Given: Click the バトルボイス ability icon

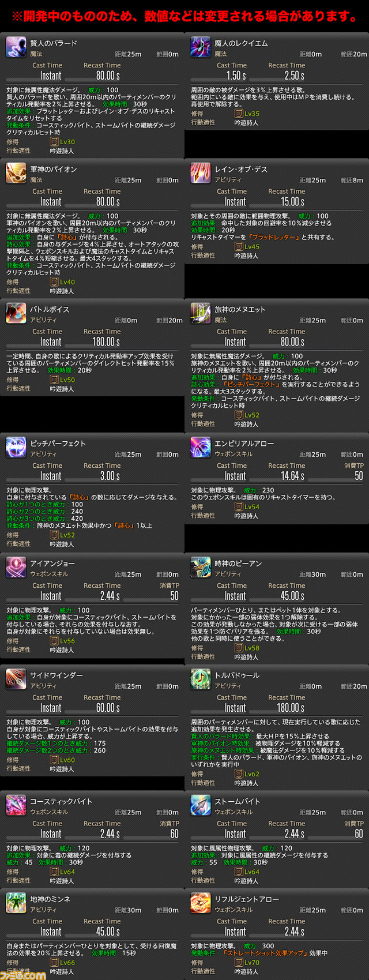Looking at the screenshot, I should (x=16, y=314).
